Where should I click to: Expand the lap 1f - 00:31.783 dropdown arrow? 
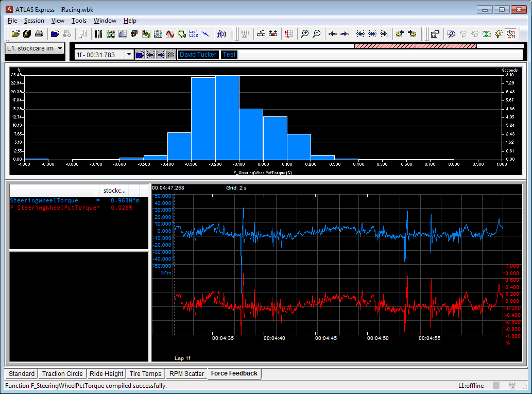(x=129, y=55)
